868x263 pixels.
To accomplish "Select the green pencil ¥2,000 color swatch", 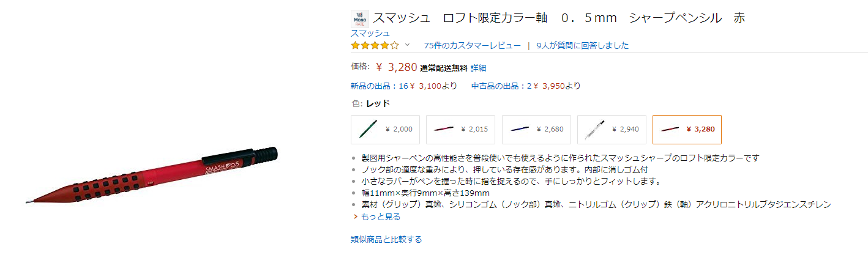I will [x=385, y=130].
